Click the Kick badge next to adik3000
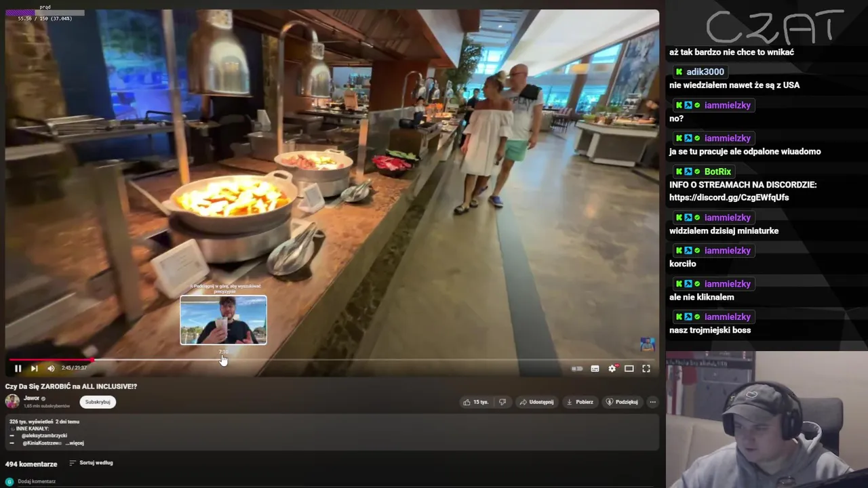Screen dimensions: 868x488 click(679, 72)
